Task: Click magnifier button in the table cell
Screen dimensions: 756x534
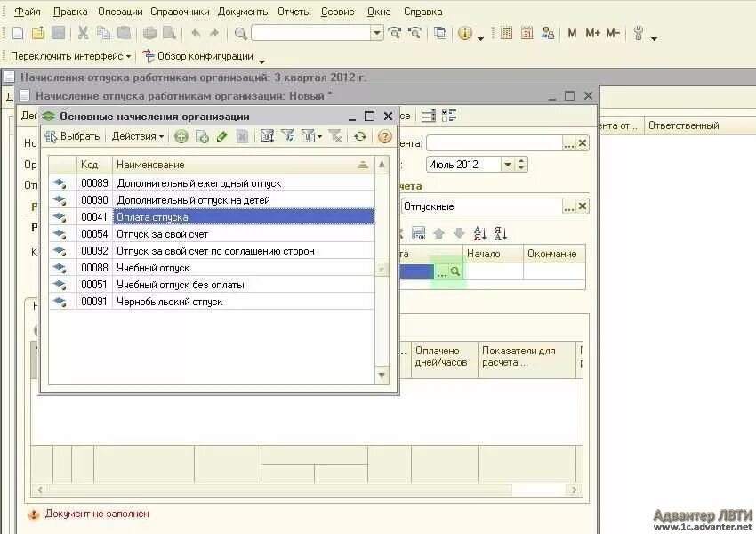Action: click(455, 271)
